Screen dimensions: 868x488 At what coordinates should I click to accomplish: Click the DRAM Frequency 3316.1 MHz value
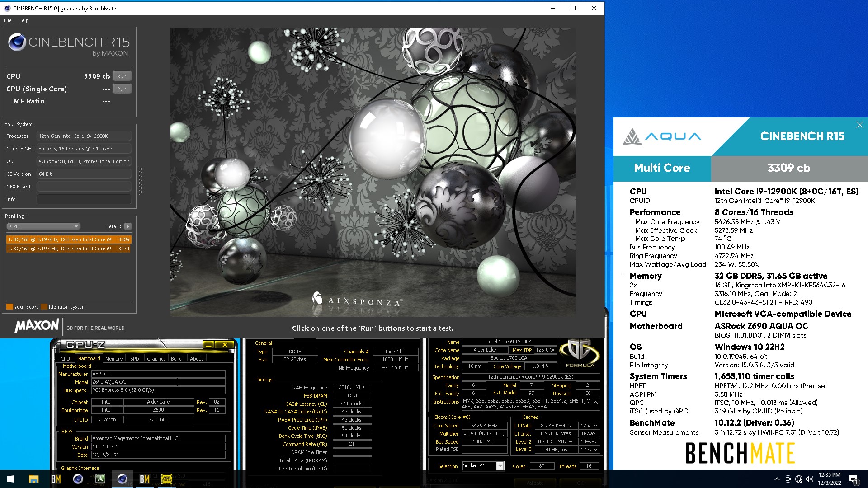(352, 387)
